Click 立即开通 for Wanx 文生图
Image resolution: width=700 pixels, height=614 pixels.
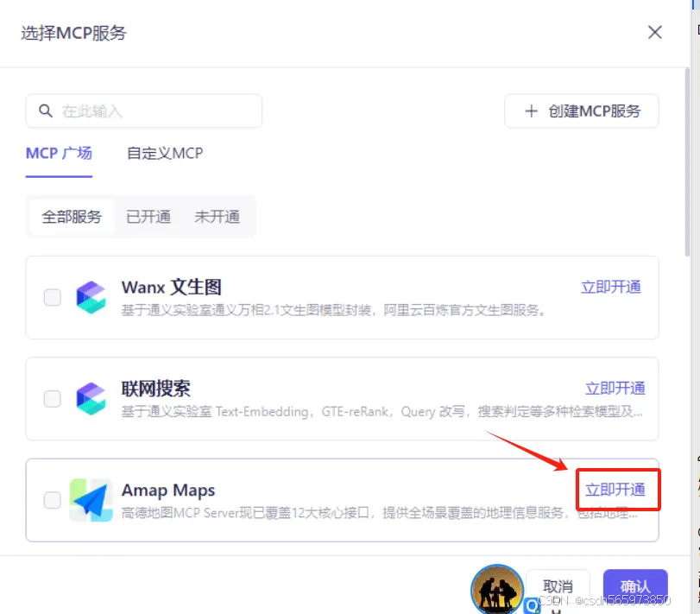pyautogui.click(x=611, y=286)
